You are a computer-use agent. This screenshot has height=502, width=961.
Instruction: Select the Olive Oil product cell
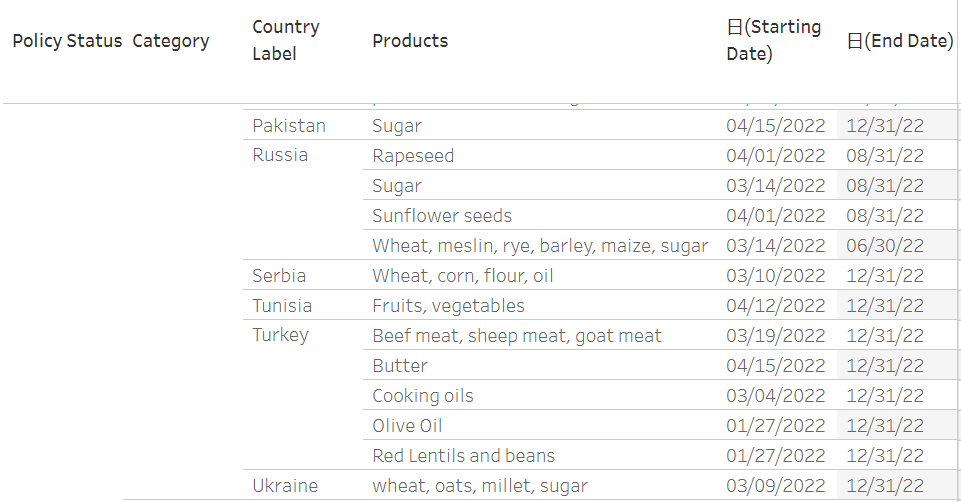pyautogui.click(x=407, y=426)
